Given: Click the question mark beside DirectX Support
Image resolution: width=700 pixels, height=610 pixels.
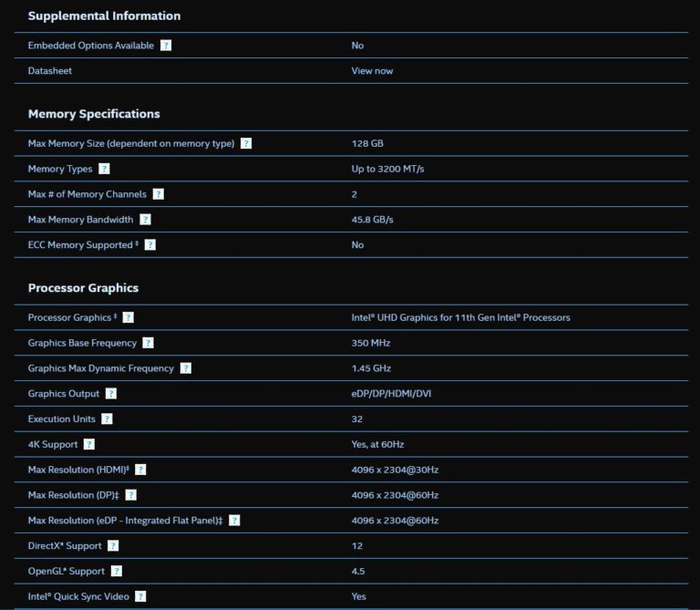Looking at the screenshot, I should pyautogui.click(x=113, y=545).
